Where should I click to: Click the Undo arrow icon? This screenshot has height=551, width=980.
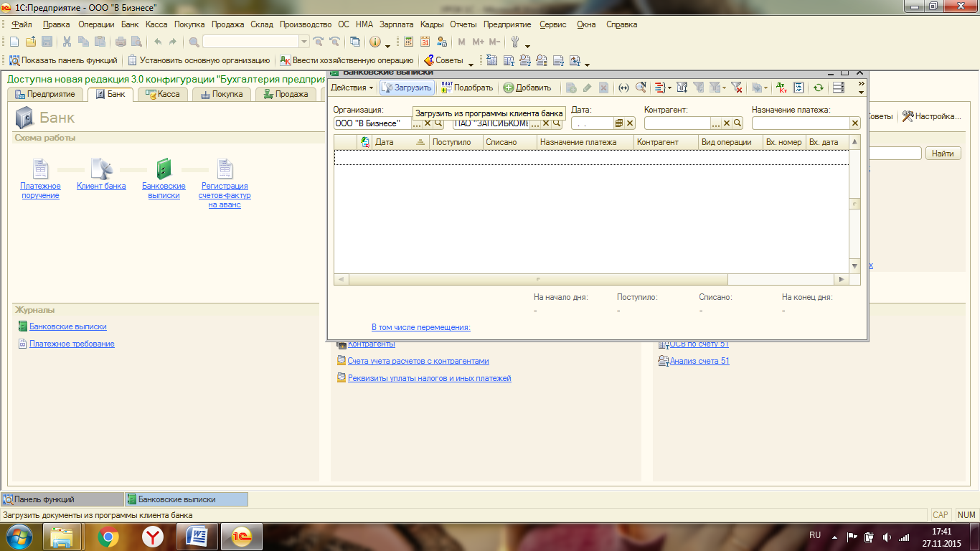click(x=157, y=42)
